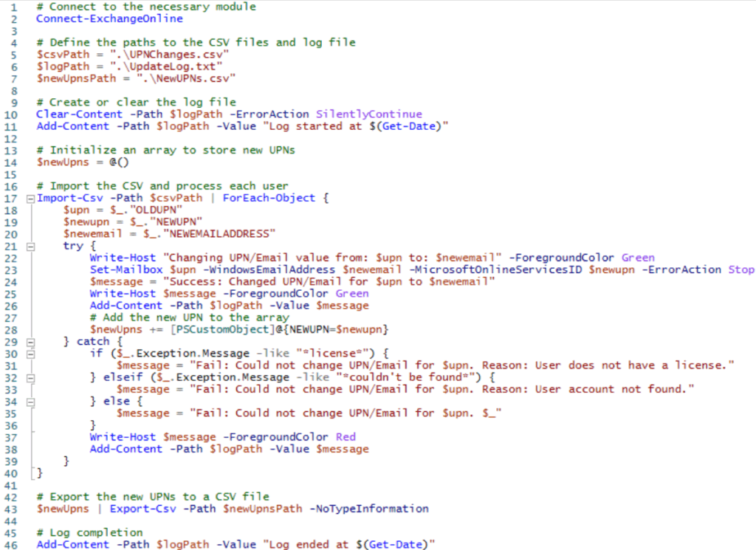
Task: Click the $newUpns = @() assignment on line 14
Action: coord(83,162)
